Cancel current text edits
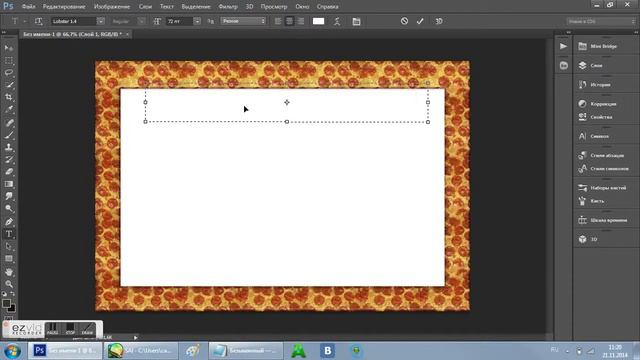Image resolution: width=640 pixels, height=360 pixels. pos(404,21)
